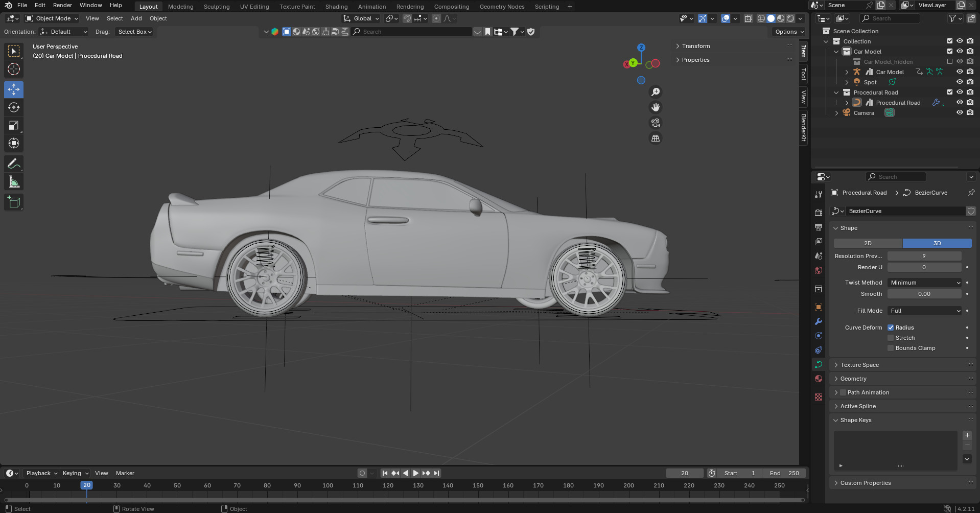Open the Tool properties tab icon
Image resolution: width=980 pixels, height=513 pixels.
pyautogui.click(x=819, y=195)
